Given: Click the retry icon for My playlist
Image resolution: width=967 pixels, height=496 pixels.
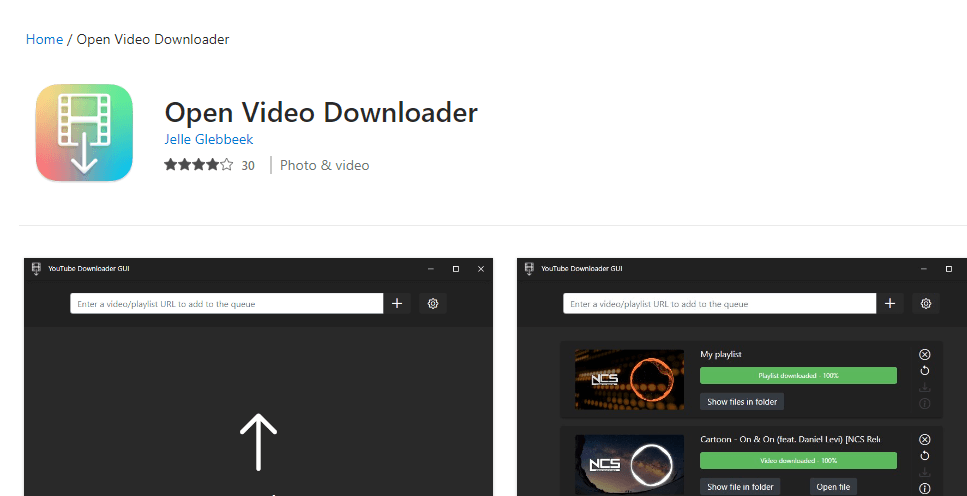Looking at the screenshot, I should point(924,371).
